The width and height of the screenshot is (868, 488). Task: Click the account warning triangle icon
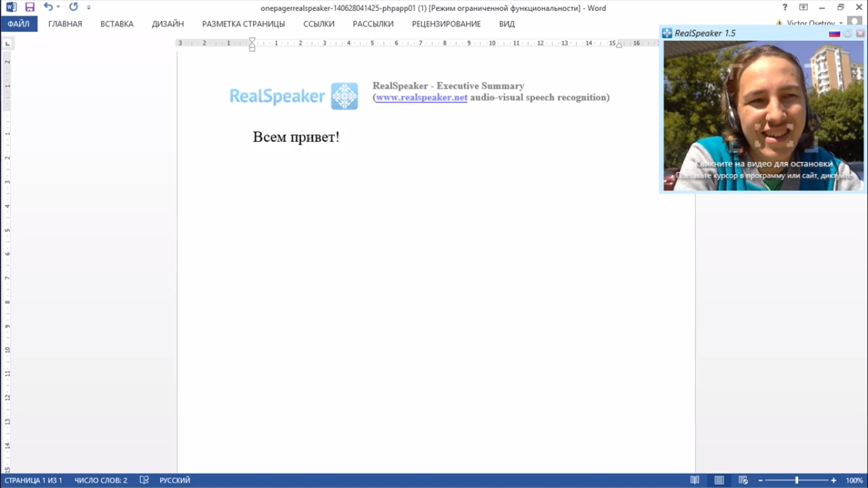point(779,23)
